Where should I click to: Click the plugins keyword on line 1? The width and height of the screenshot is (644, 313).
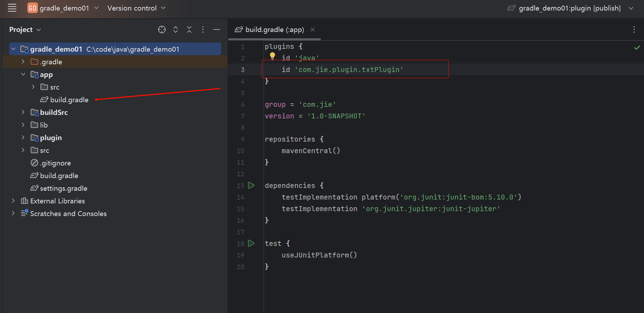(x=280, y=46)
